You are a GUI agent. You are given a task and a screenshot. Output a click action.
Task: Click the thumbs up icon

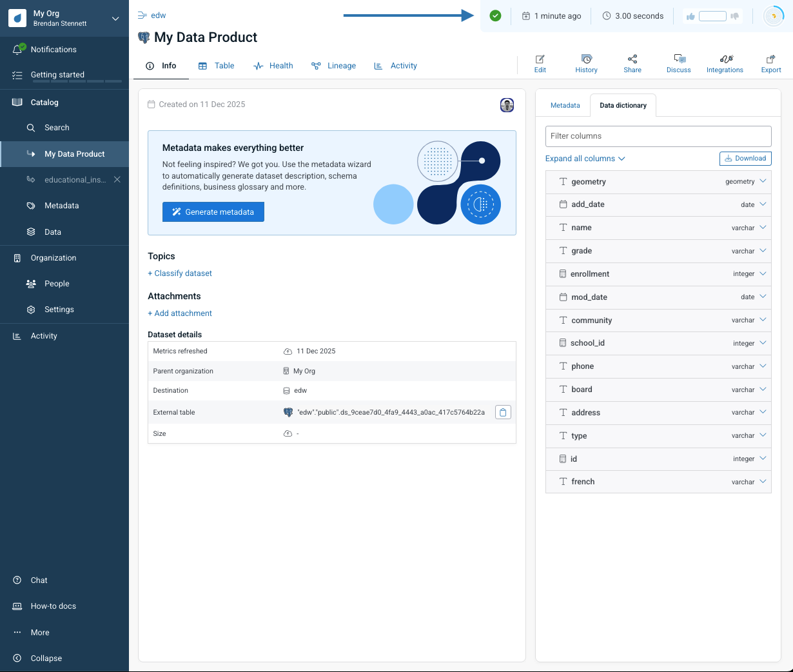690,16
